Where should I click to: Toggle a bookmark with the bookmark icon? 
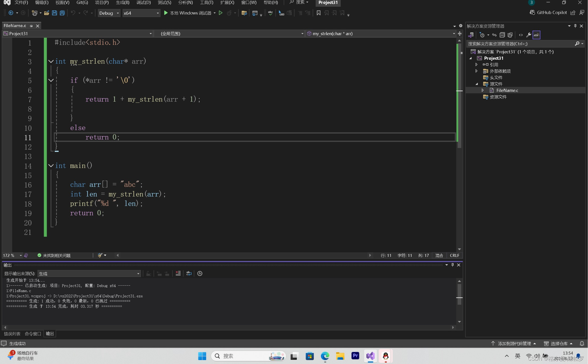point(319,13)
